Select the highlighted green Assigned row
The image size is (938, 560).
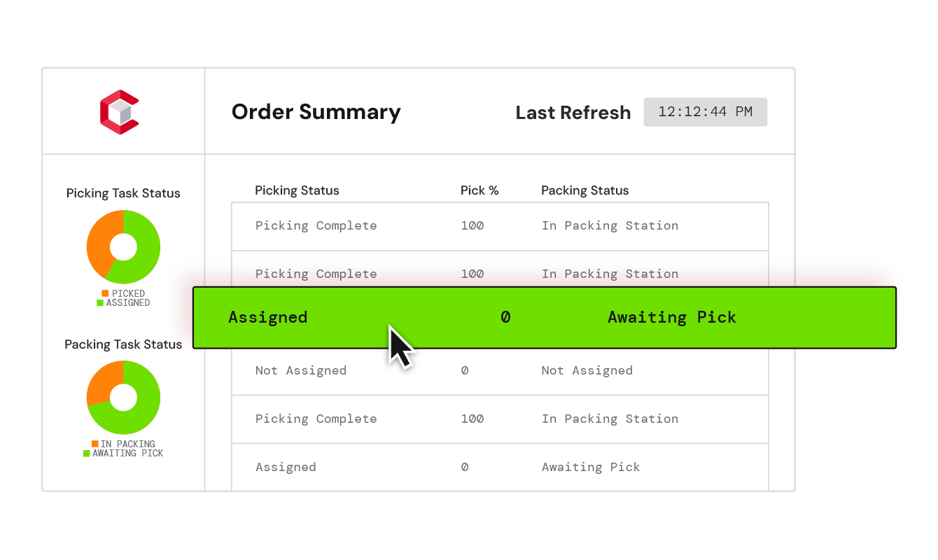coord(545,318)
